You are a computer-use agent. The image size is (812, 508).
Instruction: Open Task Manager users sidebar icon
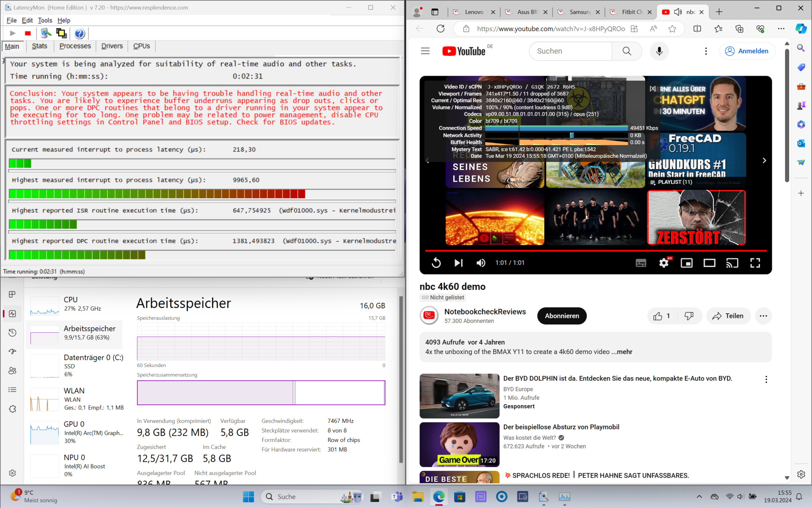[x=12, y=370]
